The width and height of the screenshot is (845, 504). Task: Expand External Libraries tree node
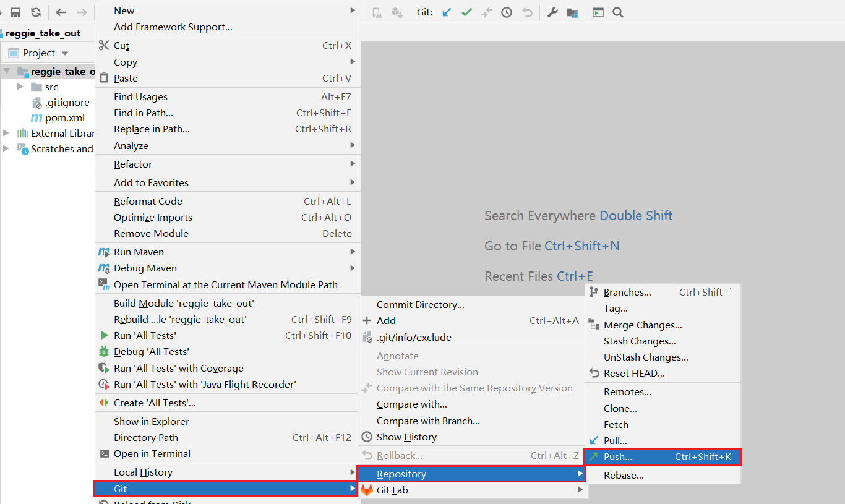[x=6, y=133]
